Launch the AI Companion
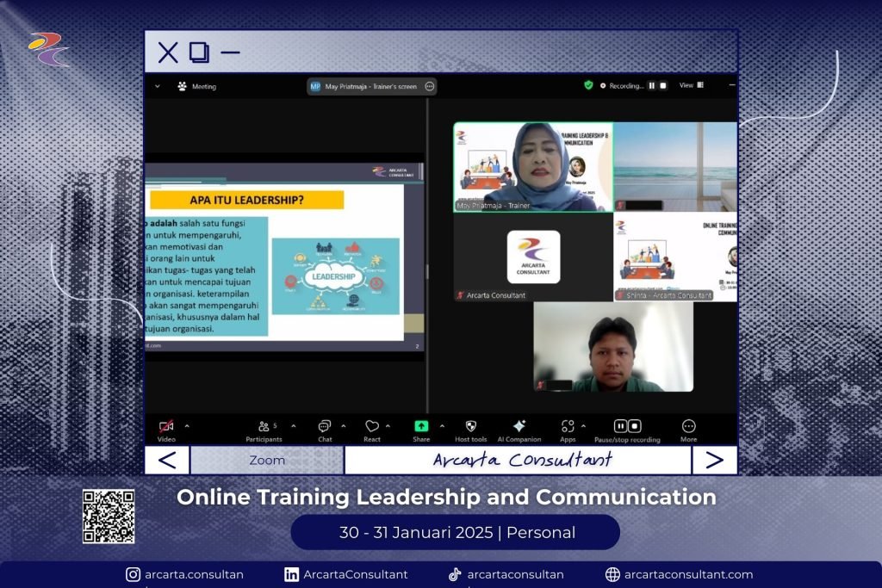The height and width of the screenshot is (588, 882). click(519, 427)
